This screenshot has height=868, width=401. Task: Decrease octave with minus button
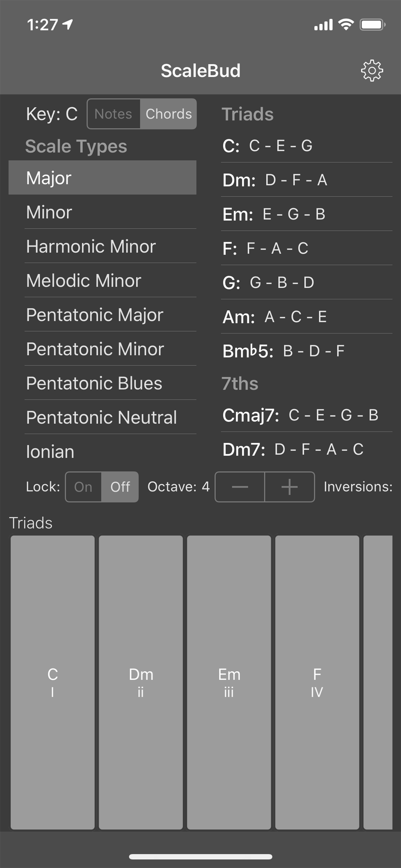[x=240, y=487]
